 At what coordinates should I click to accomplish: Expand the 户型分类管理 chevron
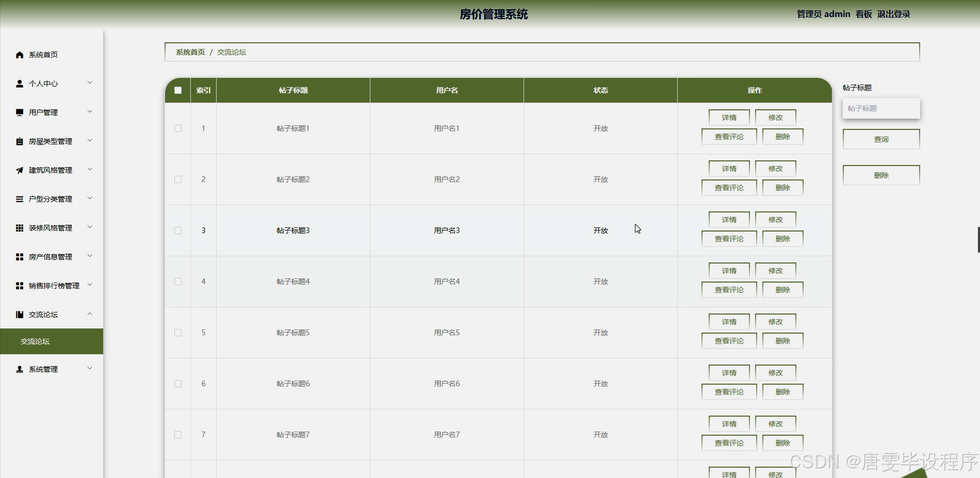(90, 198)
